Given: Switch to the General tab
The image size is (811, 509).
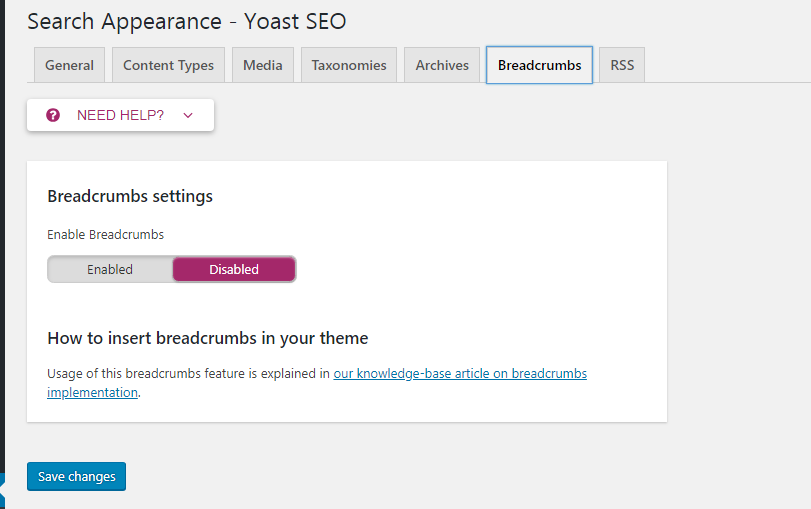Looking at the screenshot, I should tap(69, 65).
